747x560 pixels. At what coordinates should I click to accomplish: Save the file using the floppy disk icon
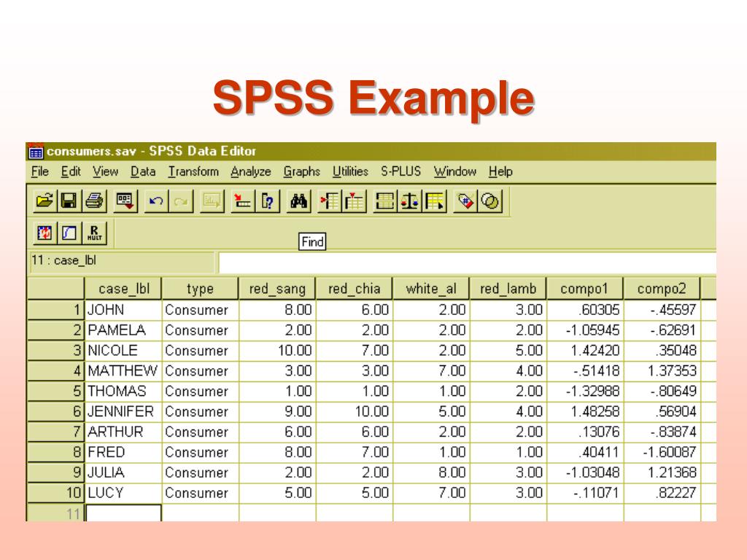(69, 201)
